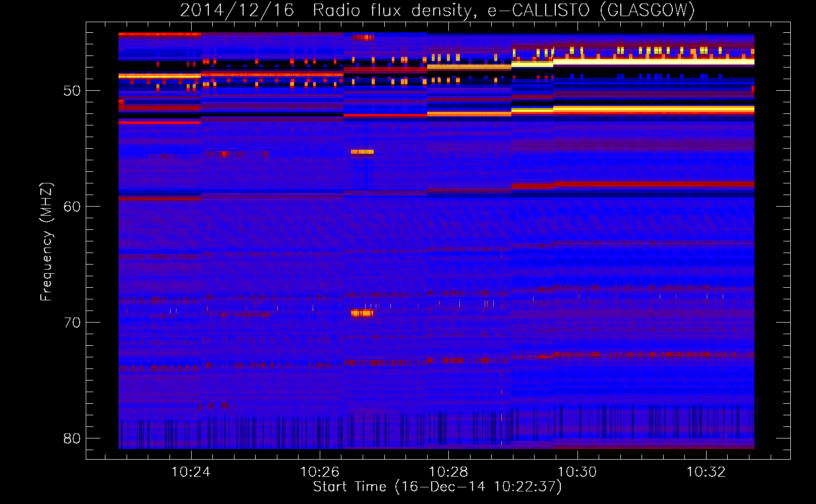Click the 10:26 time tick label
This screenshot has height=504, width=816.
click(320, 472)
